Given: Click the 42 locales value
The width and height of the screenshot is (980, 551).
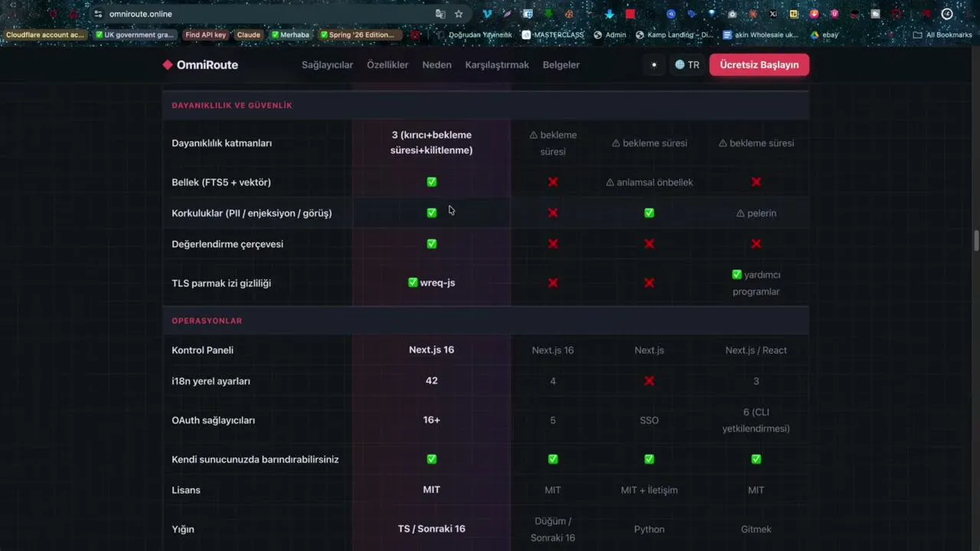Looking at the screenshot, I should pos(432,380).
